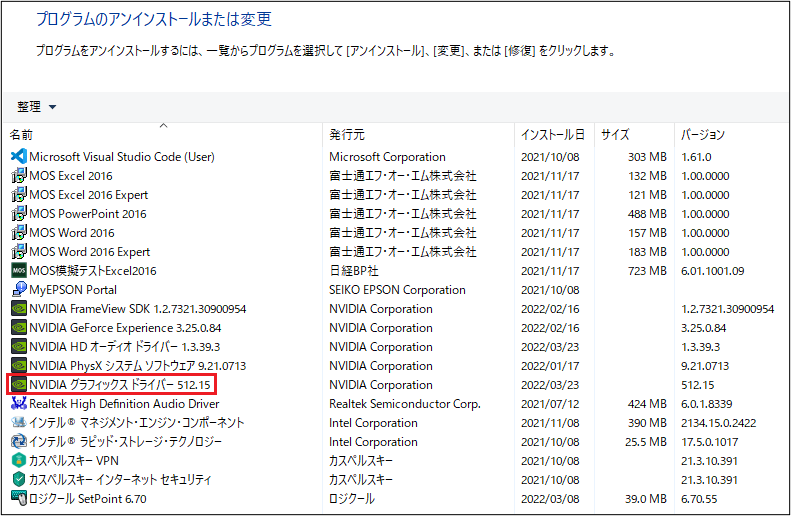Click the NVIDIA PhysX システム ソフトウェア icon
This screenshot has height=516, width=791.
pyautogui.click(x=19, y=365)
